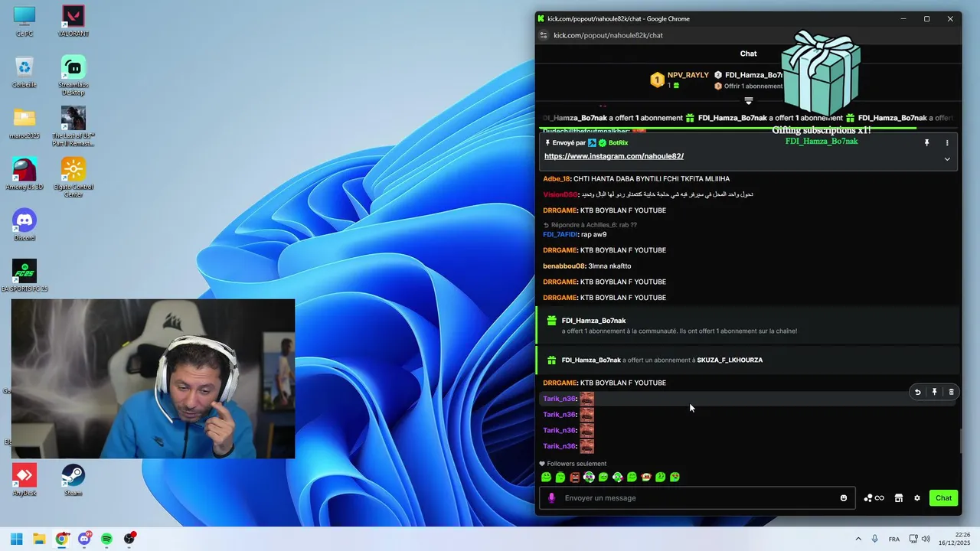Screen dimensions: 980x551
Task: Click username FDI_7AFIDI in chat
Action: (x=560, y=234)
